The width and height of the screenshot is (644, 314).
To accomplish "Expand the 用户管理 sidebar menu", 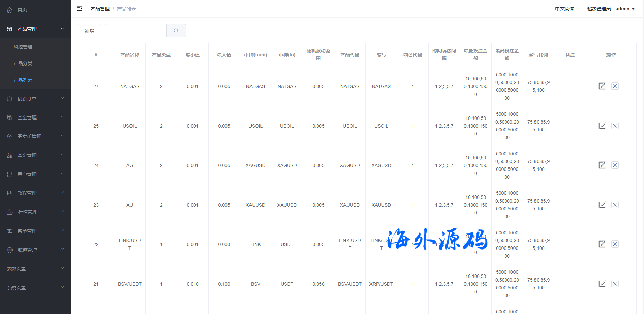I will pos(35,174).
